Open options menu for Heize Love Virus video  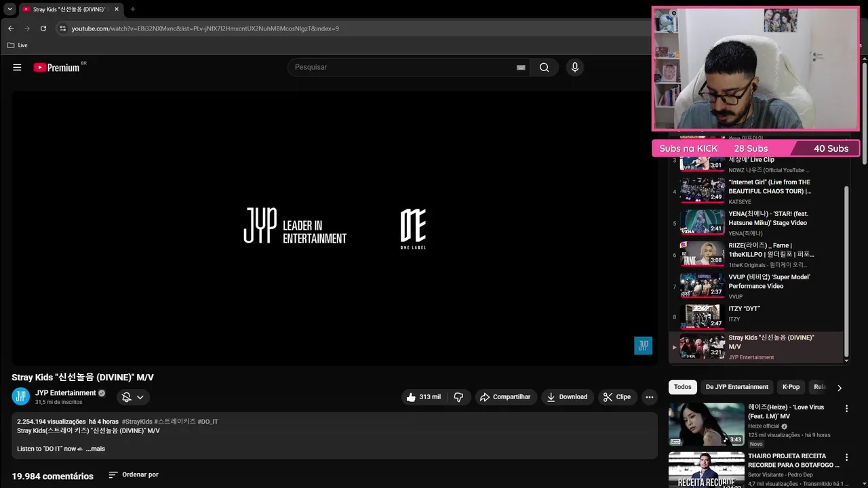pyautogui.click(x=846, y=409)
